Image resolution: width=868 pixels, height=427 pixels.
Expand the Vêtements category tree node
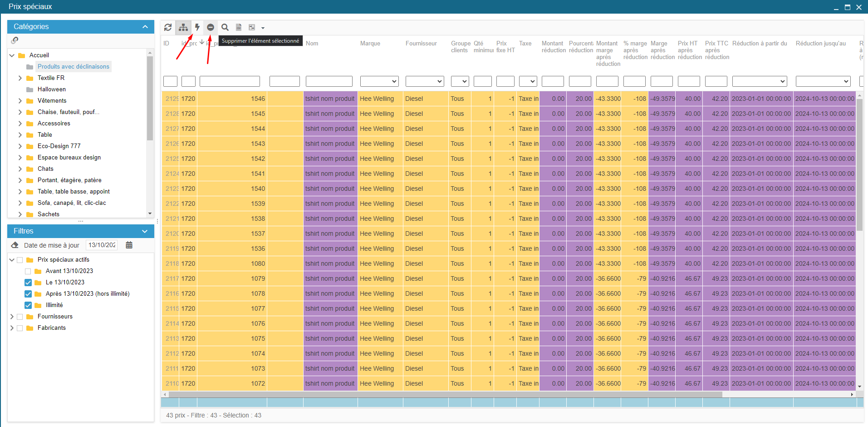[x=20, y=101]
